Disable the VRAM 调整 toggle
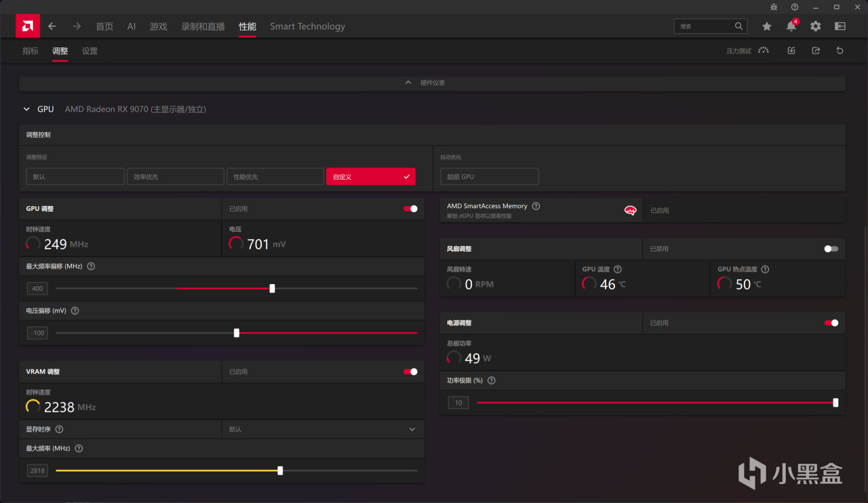The height and width of the screenshot is (503, 868). pos(410,371)
